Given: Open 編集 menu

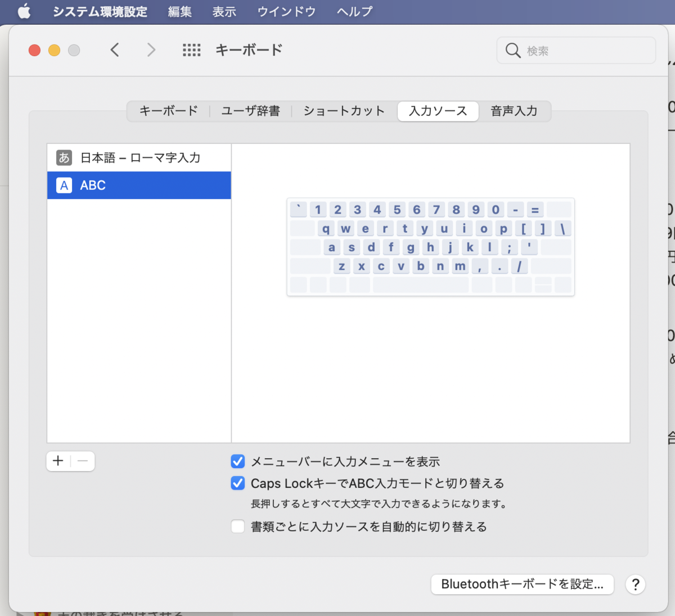Looking at the screenshot, I should point(180,11).
